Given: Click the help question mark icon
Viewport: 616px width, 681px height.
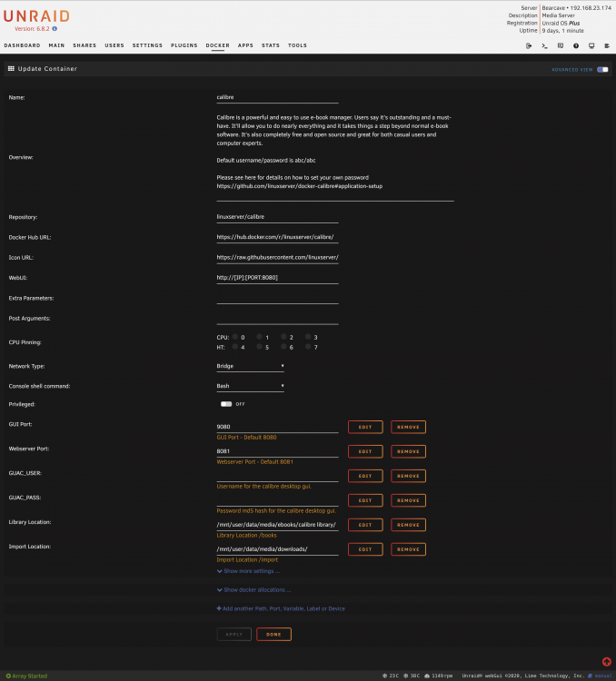Looking at the screenshot, I should click(576, 45).
